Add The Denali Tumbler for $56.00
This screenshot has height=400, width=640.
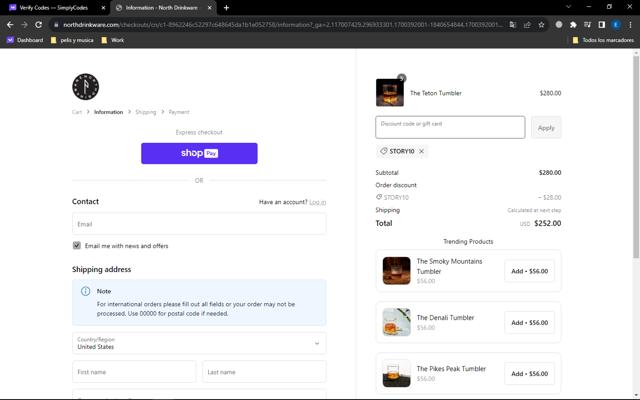(529, 322)
